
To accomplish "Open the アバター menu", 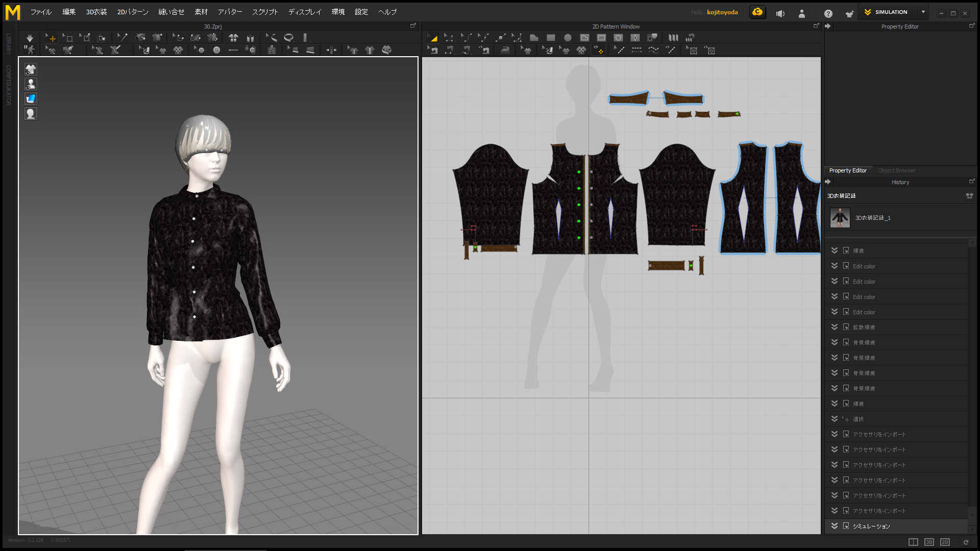I will pyautogui.click(x=230, y=12).
